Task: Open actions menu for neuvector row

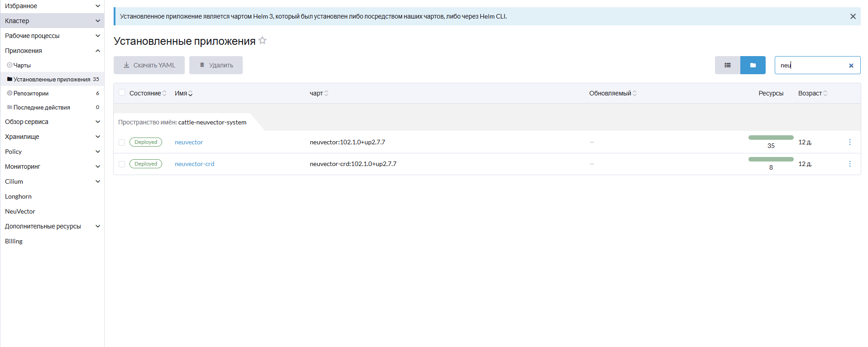Action: (849, 142)
